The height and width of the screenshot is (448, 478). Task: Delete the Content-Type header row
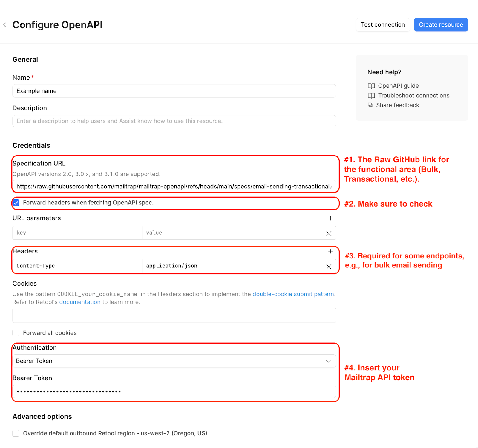click(x=329, y=267)
